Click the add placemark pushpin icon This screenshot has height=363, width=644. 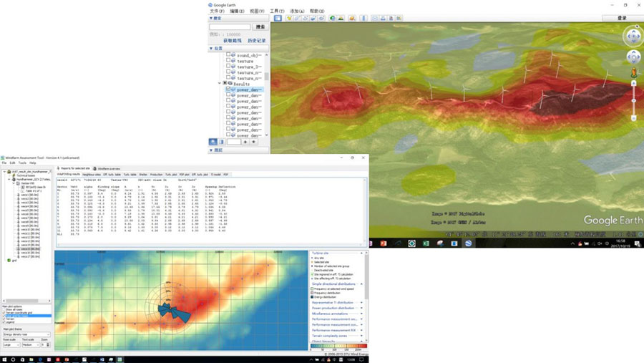click(289, 18)
